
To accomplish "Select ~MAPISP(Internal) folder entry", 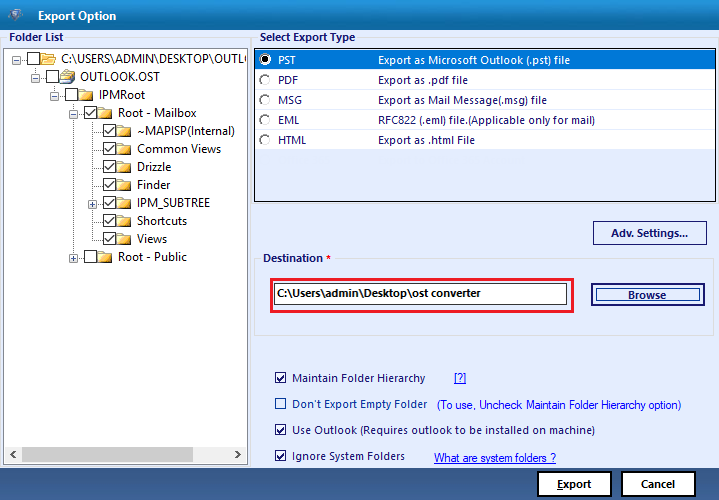I will pyautogui.click(x=185, y=131).
